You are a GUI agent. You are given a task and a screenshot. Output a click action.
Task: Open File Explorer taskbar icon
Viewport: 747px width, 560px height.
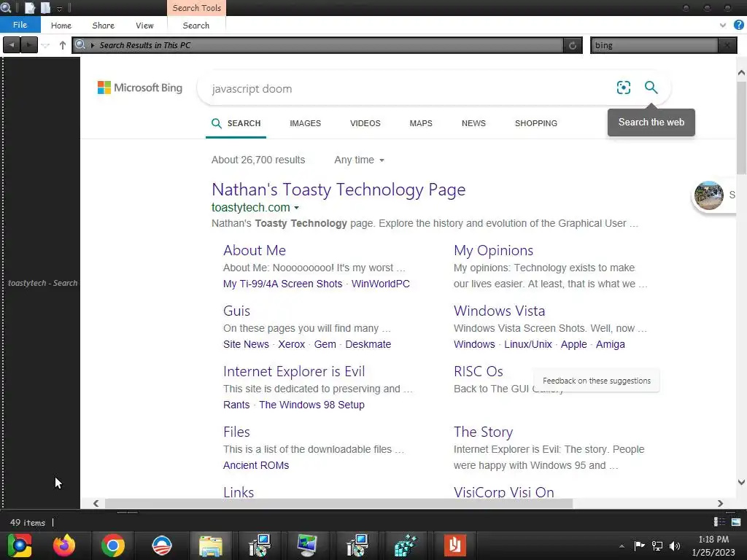[x=210, y=545]
